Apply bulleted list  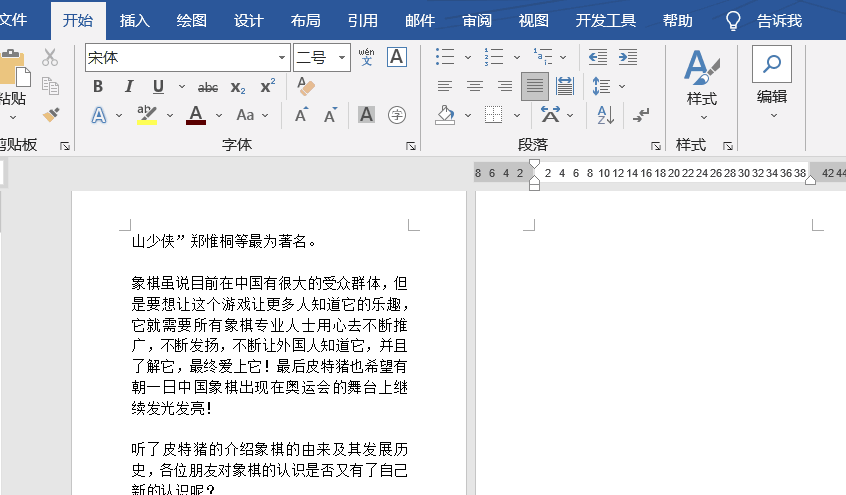point(445,57)
